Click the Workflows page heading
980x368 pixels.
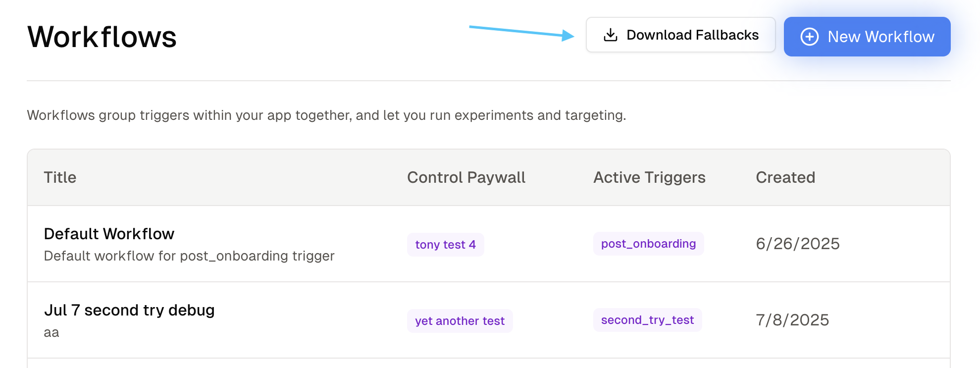tap(102, 37)
